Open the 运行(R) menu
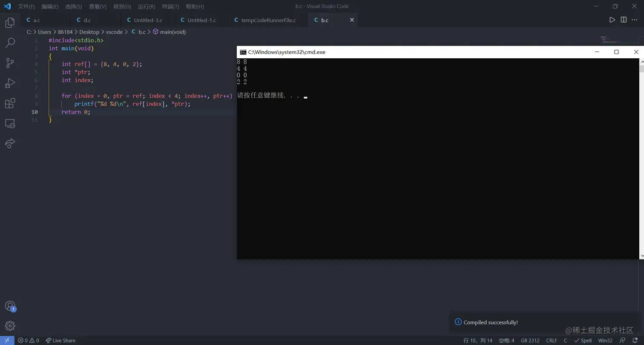 (147, 6)
